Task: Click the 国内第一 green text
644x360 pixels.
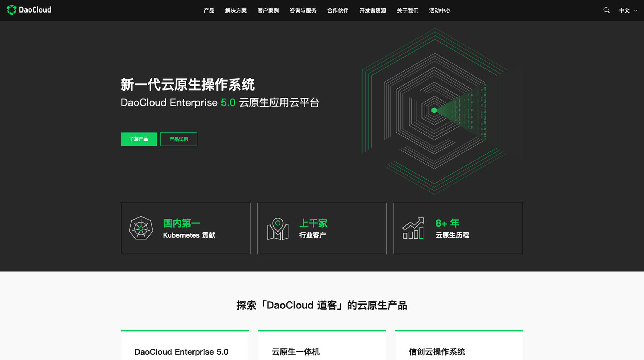Action: [181, 223]
